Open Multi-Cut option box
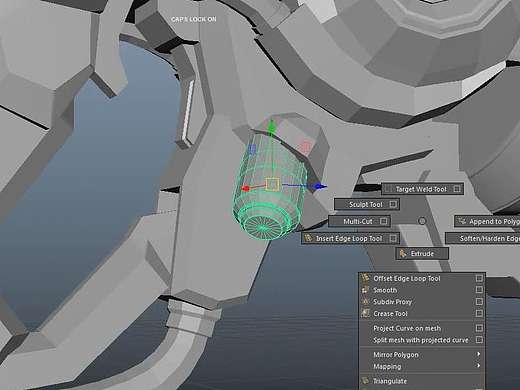 383,221
